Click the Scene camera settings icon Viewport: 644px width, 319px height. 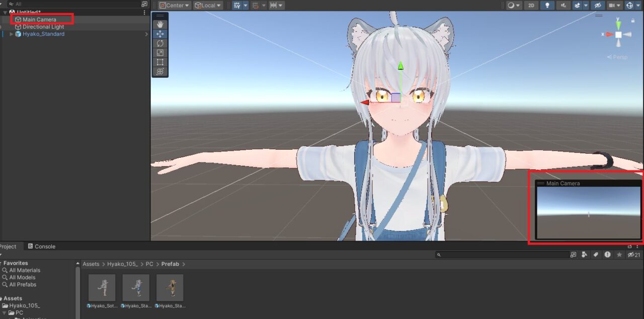point(612,6)
